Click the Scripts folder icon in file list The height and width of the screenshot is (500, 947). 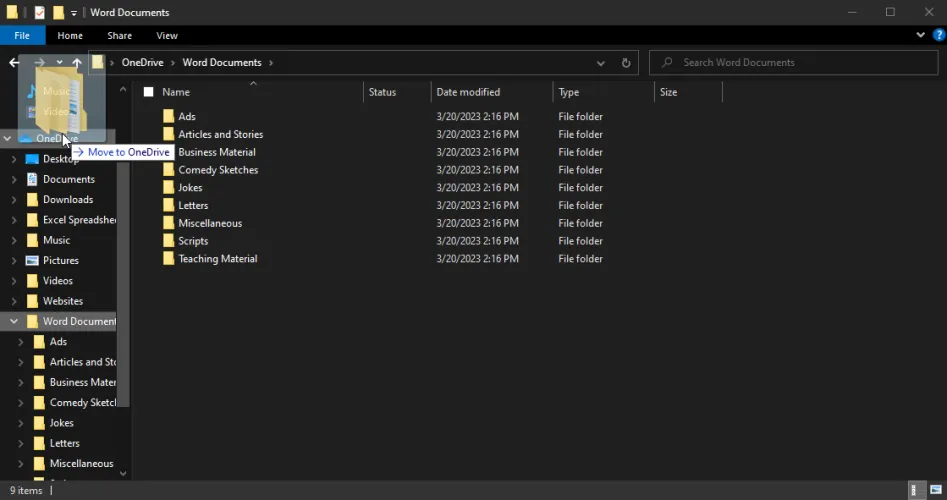168,241
